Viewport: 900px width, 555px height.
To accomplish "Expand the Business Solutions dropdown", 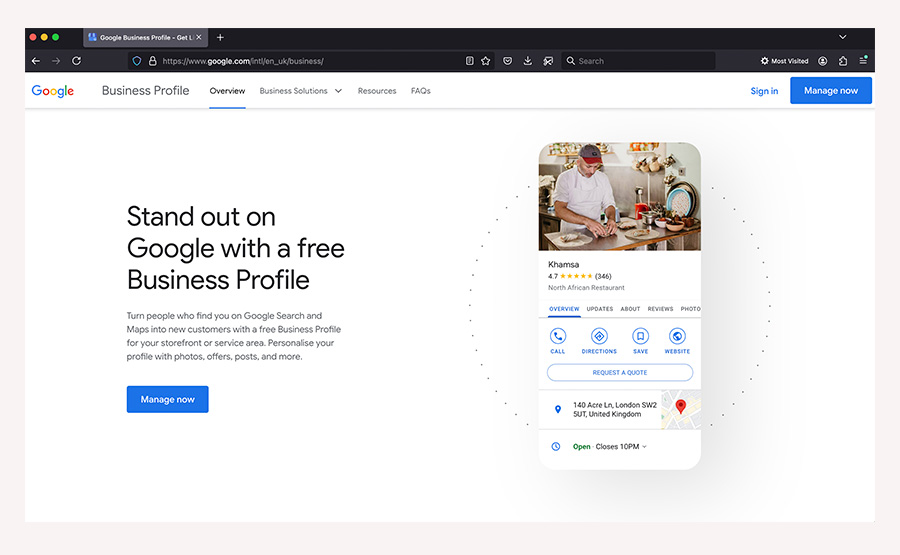I will 300,91.
